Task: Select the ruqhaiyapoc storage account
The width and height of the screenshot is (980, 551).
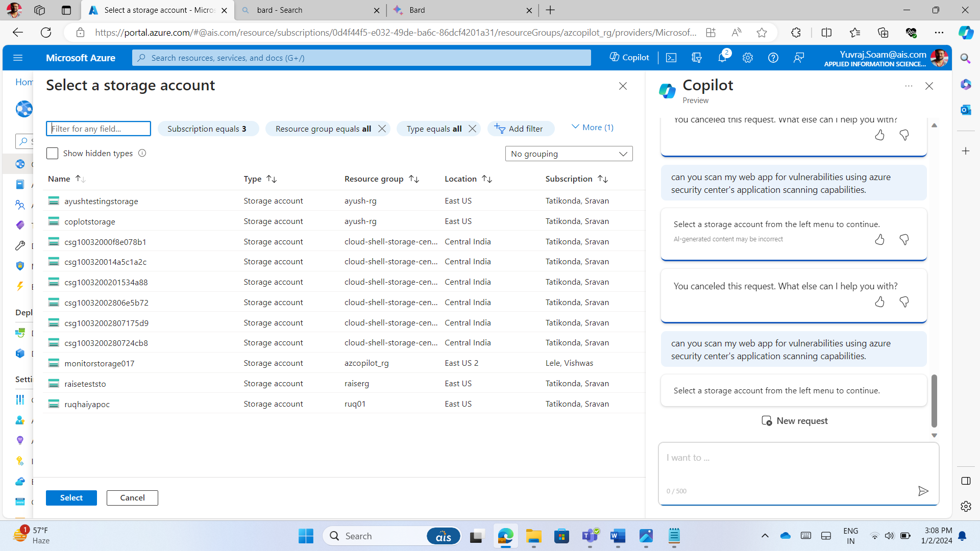Action: tap(344, 404)
